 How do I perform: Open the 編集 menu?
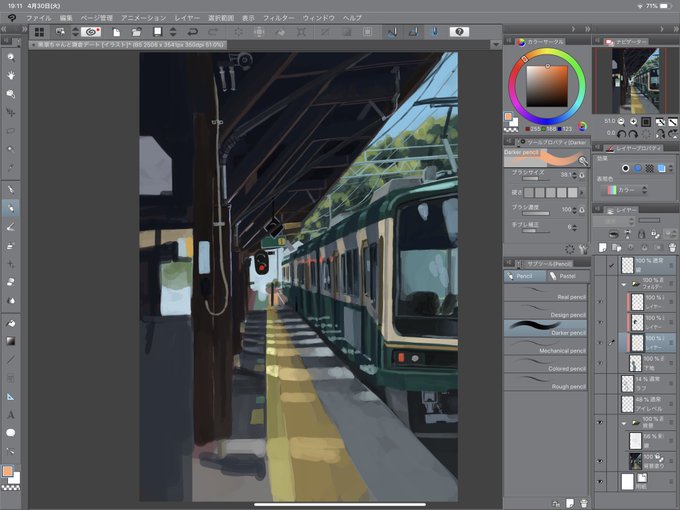coord(66,18)
